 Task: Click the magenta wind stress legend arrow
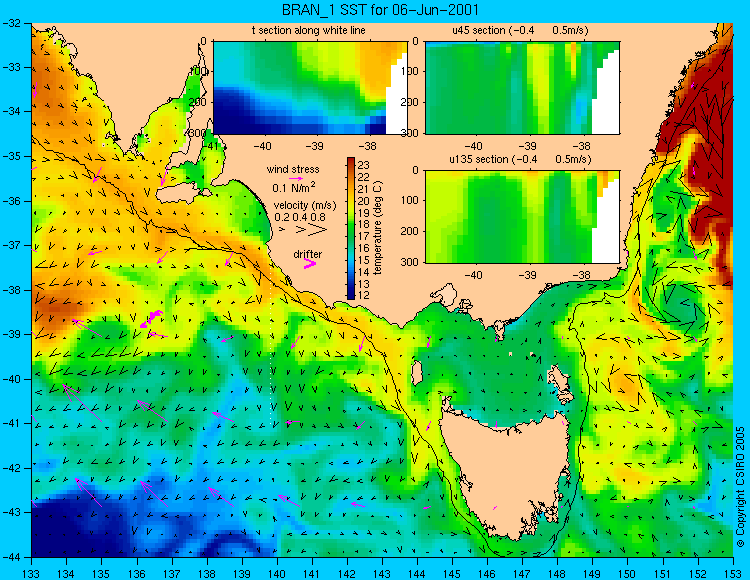pyautogui.click(x=296, y=179)
